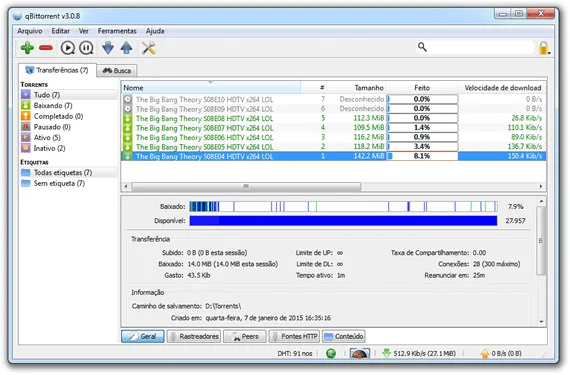Click the 150.4 KiB/s download speed cell

pyautogui.click(x=525, y=156)
